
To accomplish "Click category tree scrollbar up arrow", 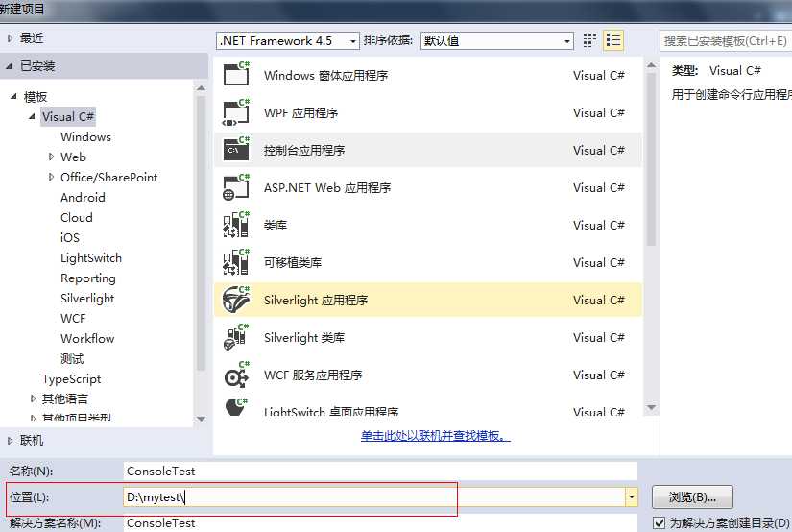I will coord(201,88).
